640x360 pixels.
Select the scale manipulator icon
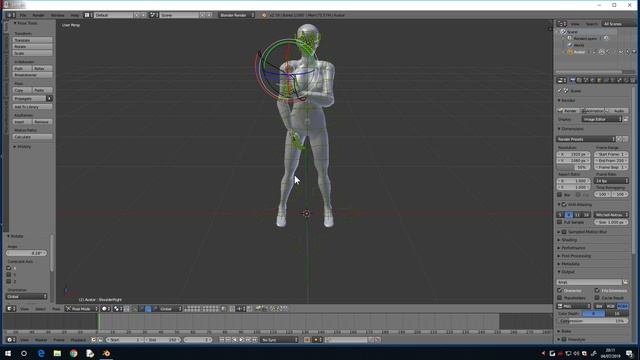click(155, 309)
